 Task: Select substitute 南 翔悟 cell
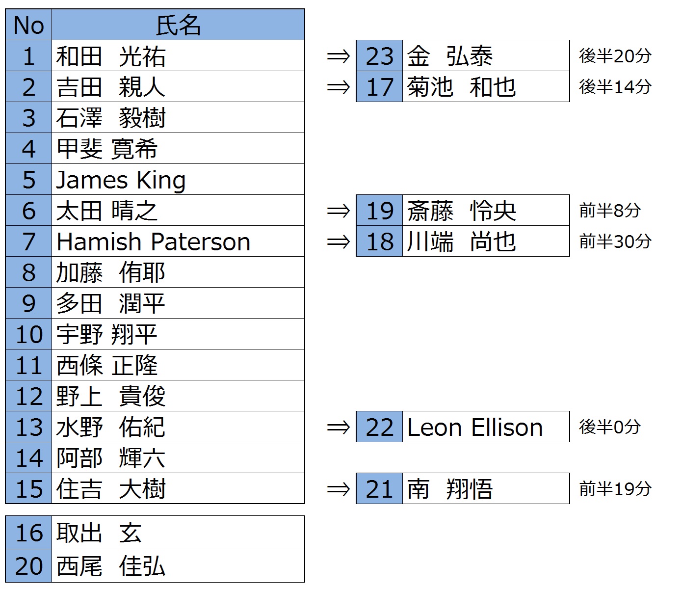pyautogui.click(x=486, y=489)
